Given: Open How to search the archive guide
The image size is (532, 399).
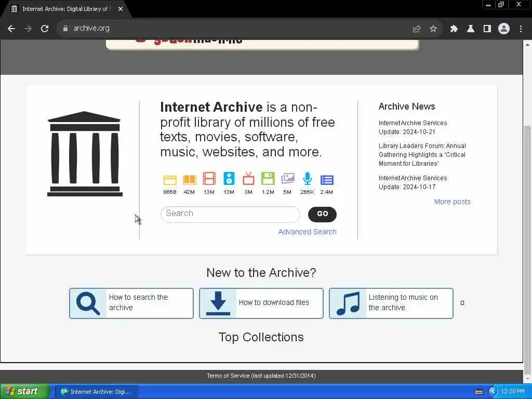Looking at the screenshot, I should pyautogui.click(x=131, y=303).
